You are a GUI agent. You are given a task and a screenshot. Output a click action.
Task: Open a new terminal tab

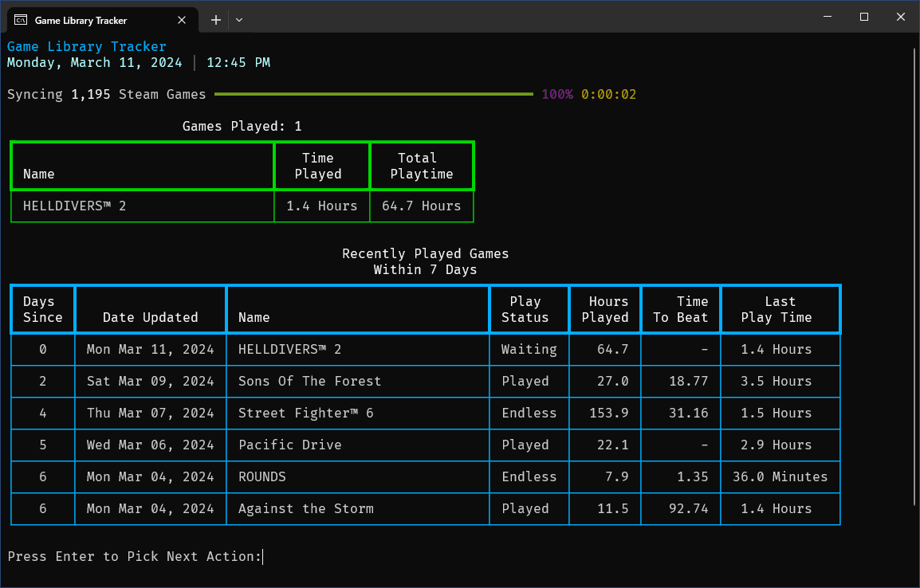(x=216, y=20)
